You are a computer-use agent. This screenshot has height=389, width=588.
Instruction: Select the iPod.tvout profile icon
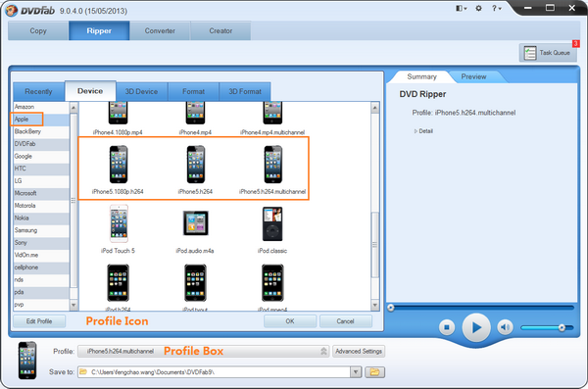195,283
